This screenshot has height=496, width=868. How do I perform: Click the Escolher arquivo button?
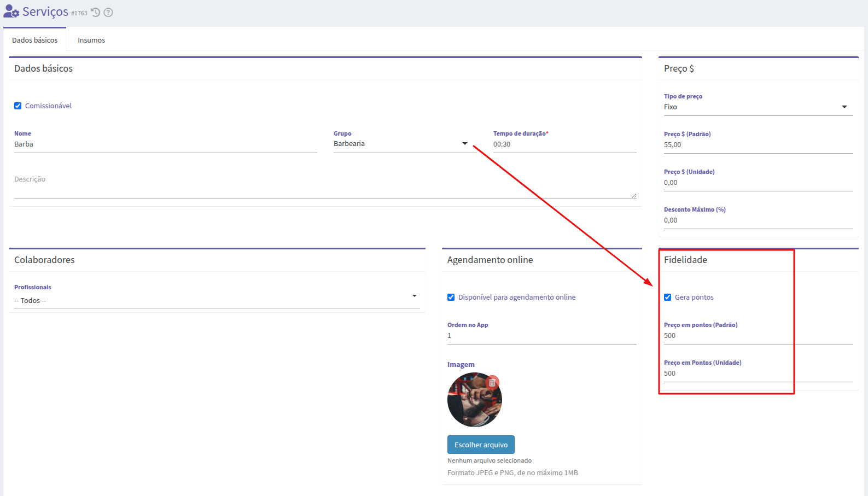481,445
